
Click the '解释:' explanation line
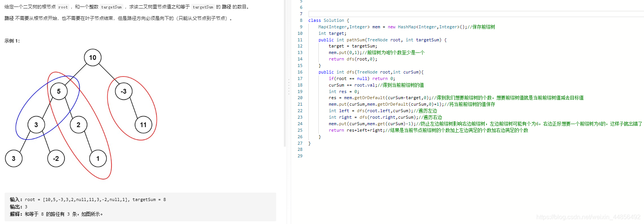pos(56,214)
